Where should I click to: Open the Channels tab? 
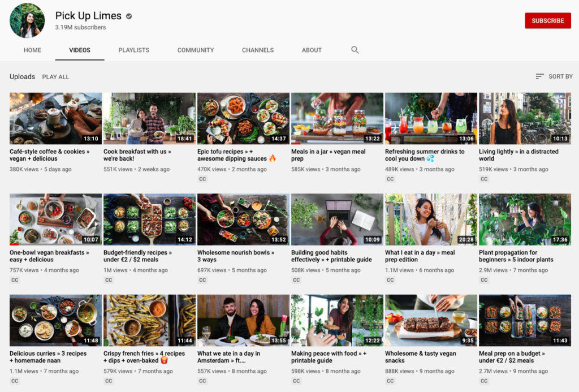tap(258, 50)
